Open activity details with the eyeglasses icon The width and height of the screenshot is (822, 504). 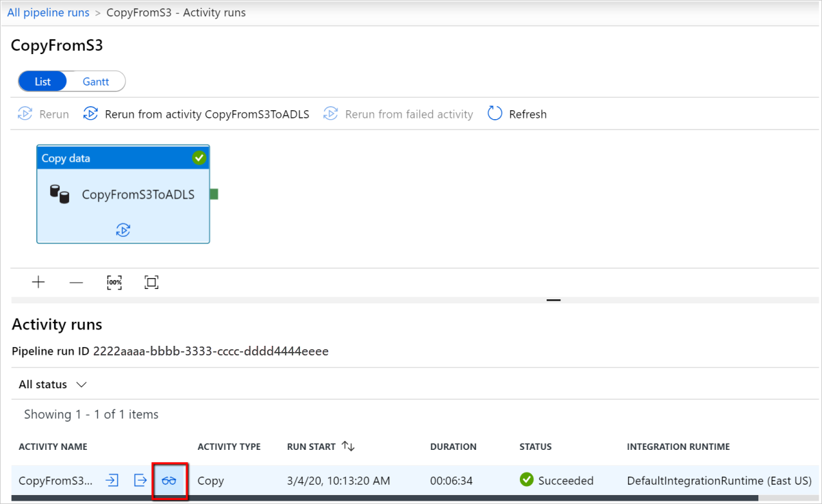[169, 480]
